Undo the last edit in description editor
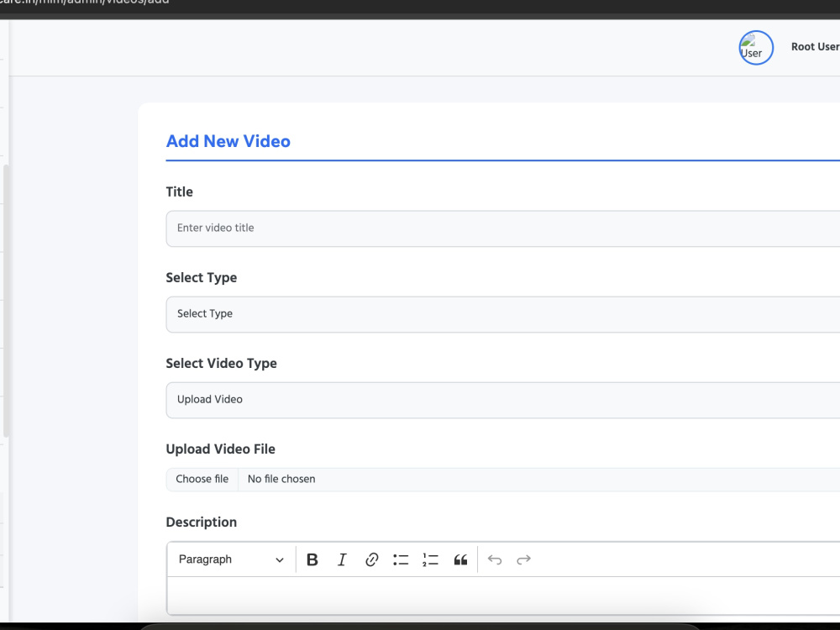Screen dimensions: 840x630 coord(495,559)
